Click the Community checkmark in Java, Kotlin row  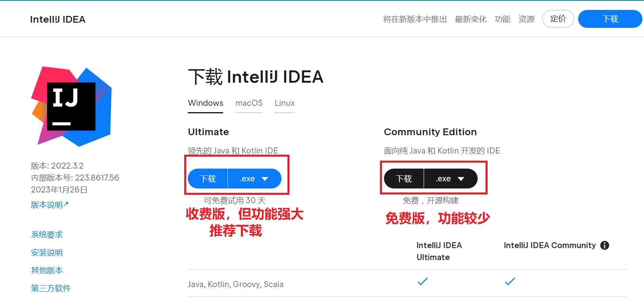510,282
